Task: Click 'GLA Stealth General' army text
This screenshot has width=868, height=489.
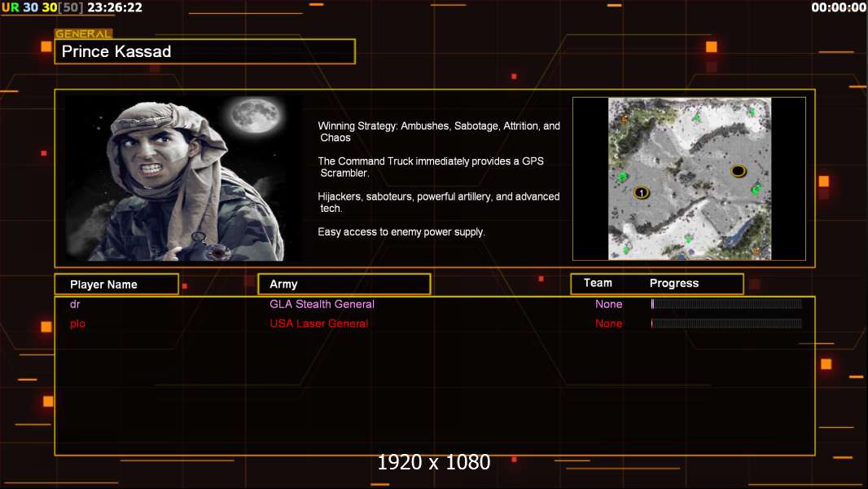Action: (322, 304)
